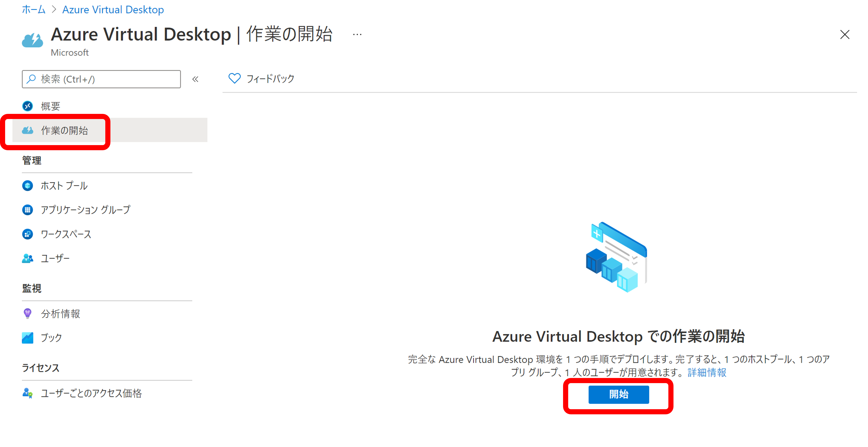Image resolution: width=868 pixels, height=447 pixels.
Task: Click the フィードバック heart icon
Action: point(234,79)
